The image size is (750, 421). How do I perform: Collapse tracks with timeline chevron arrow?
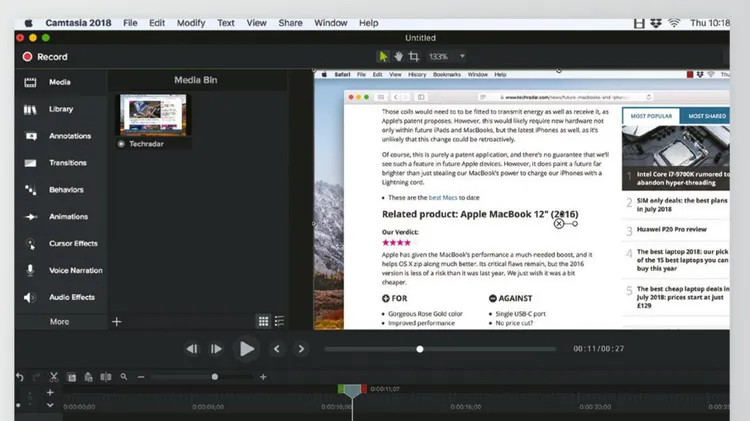(x=50, y=406)
